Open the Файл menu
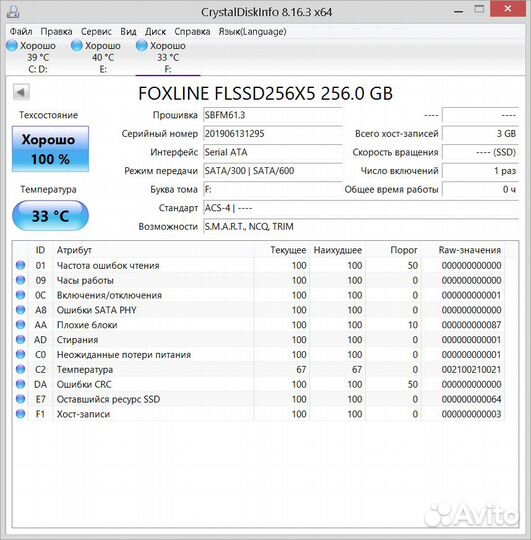The height and width of the screenshot is (540, 531). (21, 32)
